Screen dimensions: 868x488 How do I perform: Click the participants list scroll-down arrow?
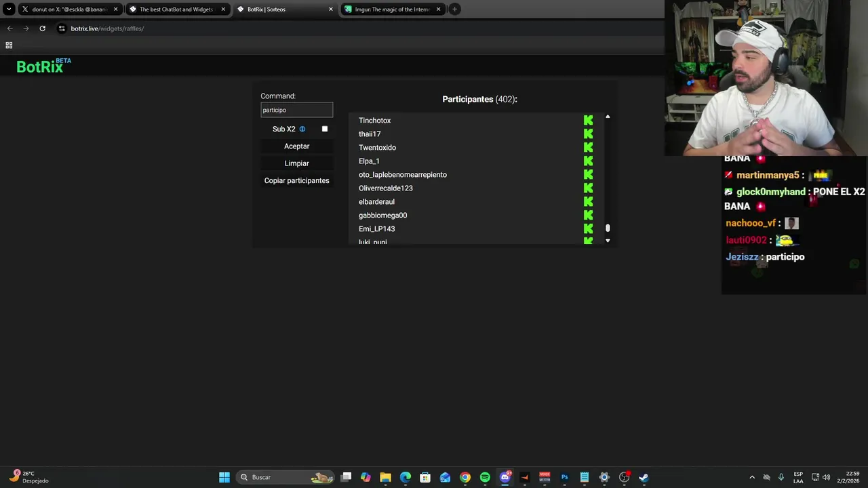click(608, 241)
